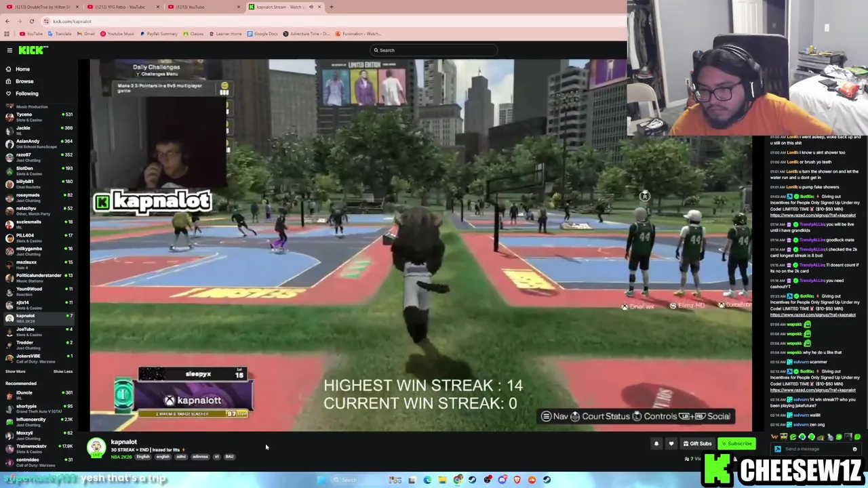Click the notification bell under the stream
Image resolution: width=868 pixels, height=488 pixels.
point(656,444)
